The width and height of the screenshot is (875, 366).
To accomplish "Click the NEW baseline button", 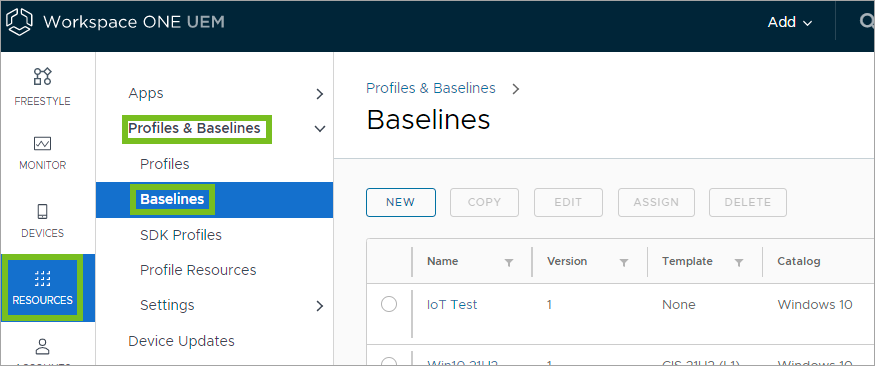I will pos(401,202).
